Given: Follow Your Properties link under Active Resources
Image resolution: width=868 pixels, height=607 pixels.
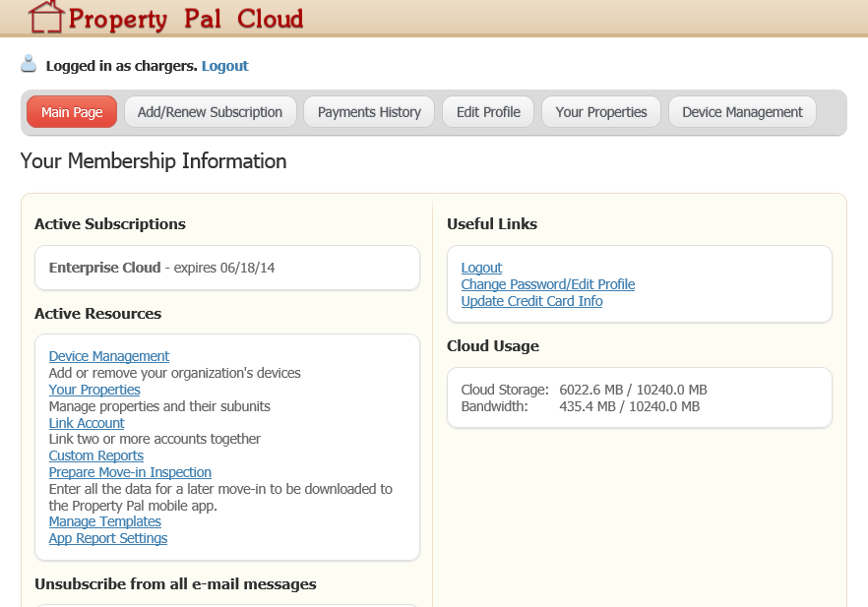Looking at the screenshot, I should 94,390.
